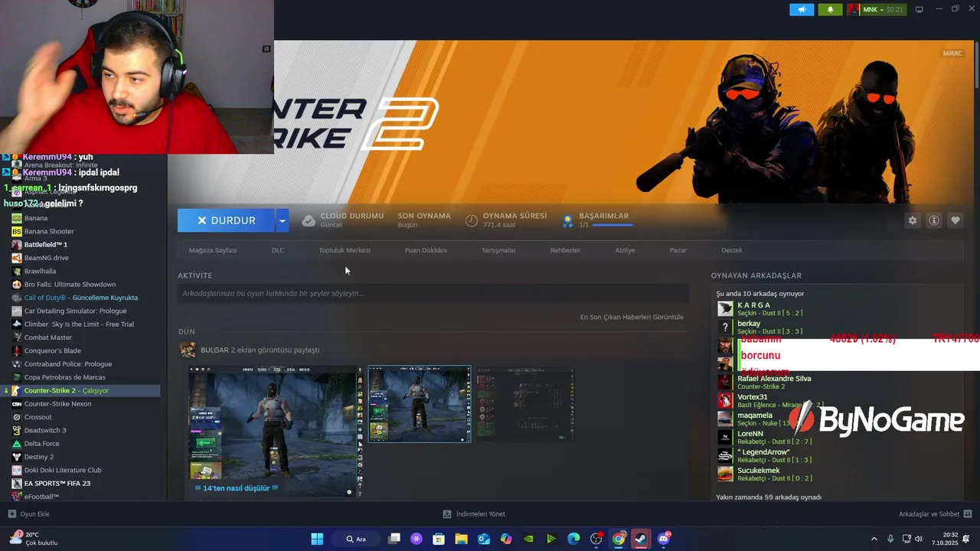Open BULGAR's profile avatar in activity
The width and height of the screenshot is (980, 551).
click(x=187, y=350)
